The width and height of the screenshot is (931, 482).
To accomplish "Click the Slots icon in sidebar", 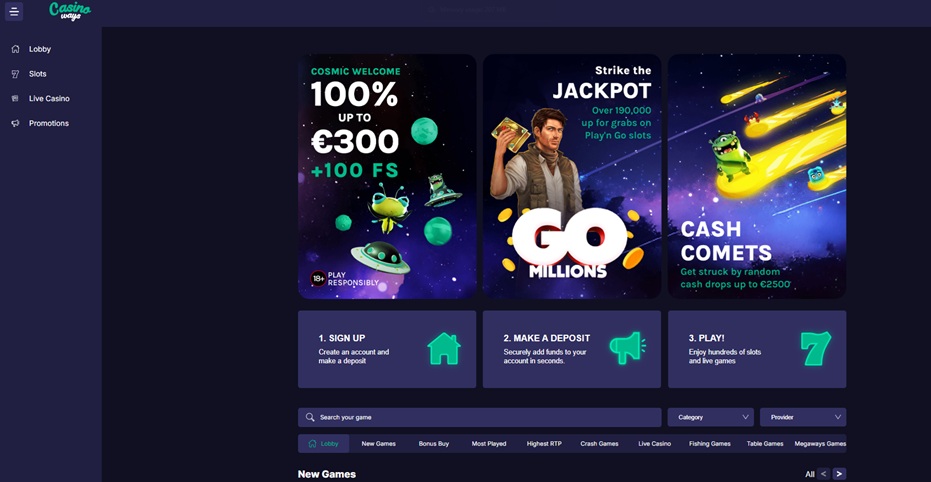I will 15,74.
